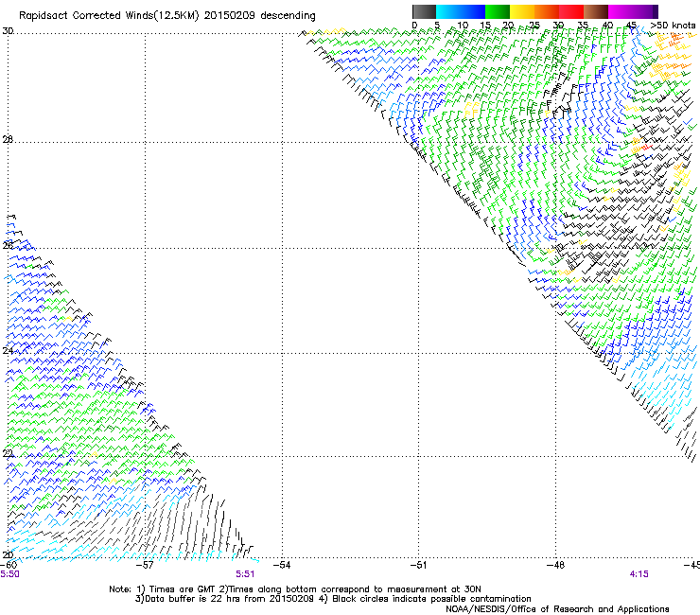700x615 pixels.
Task: Click the latitude label '30'
Action: coord(8,31)
